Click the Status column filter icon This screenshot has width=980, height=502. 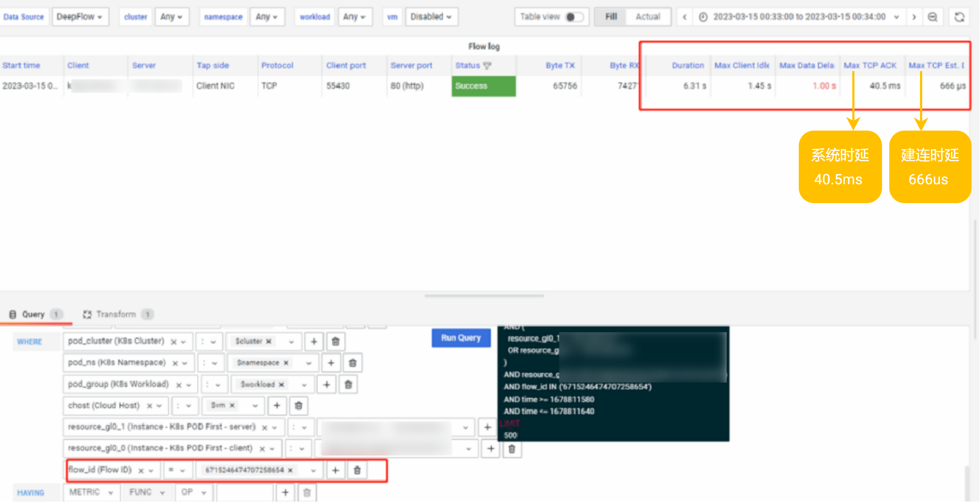tap(487, 66)
